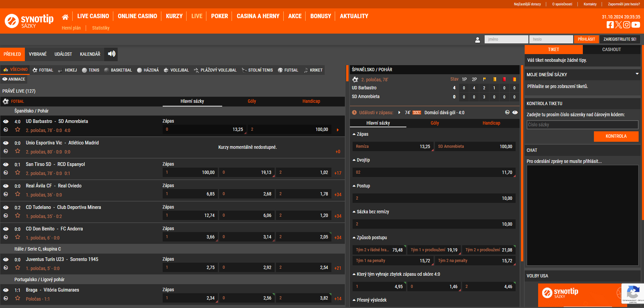The height and width of the screenshot is (308, 644).
Task: Open the Instagram social icon
Action: (x=627, y=25)
